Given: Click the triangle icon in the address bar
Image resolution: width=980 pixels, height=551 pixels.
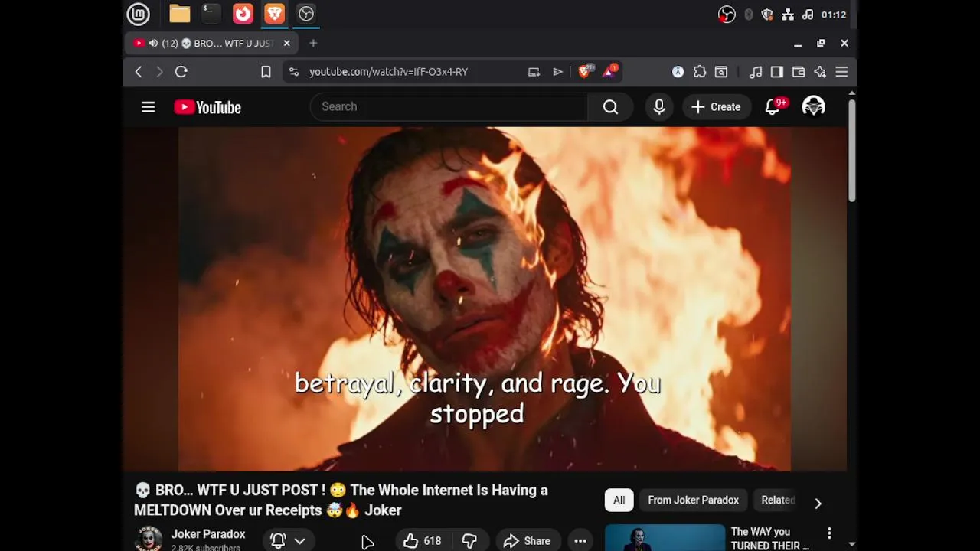Looking at the screenshot, I should [x=557, y=72].
